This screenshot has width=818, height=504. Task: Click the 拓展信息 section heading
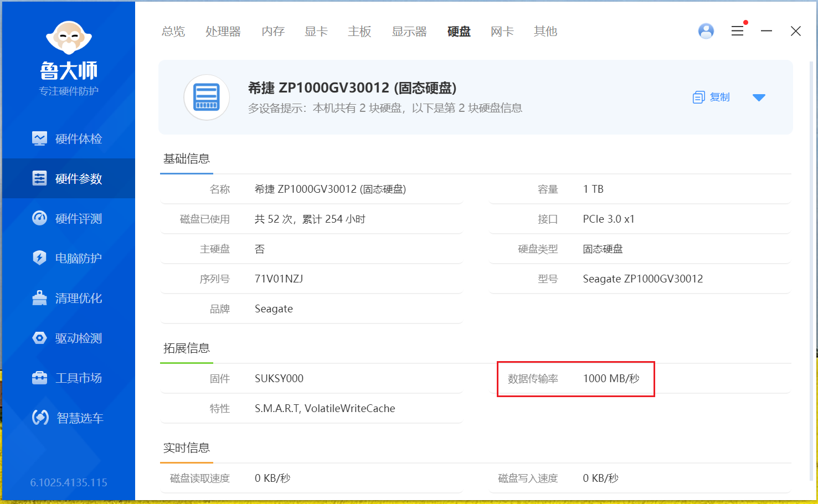click(187, 348)
